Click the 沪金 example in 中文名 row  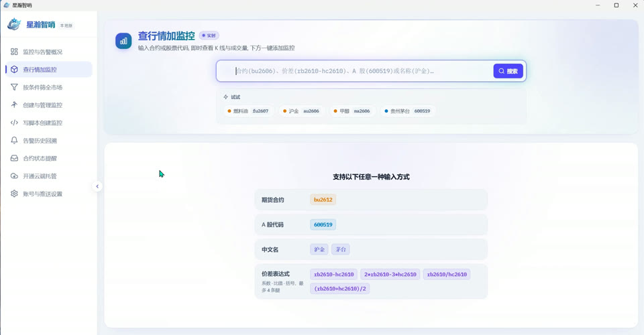(x=319, y=249)
